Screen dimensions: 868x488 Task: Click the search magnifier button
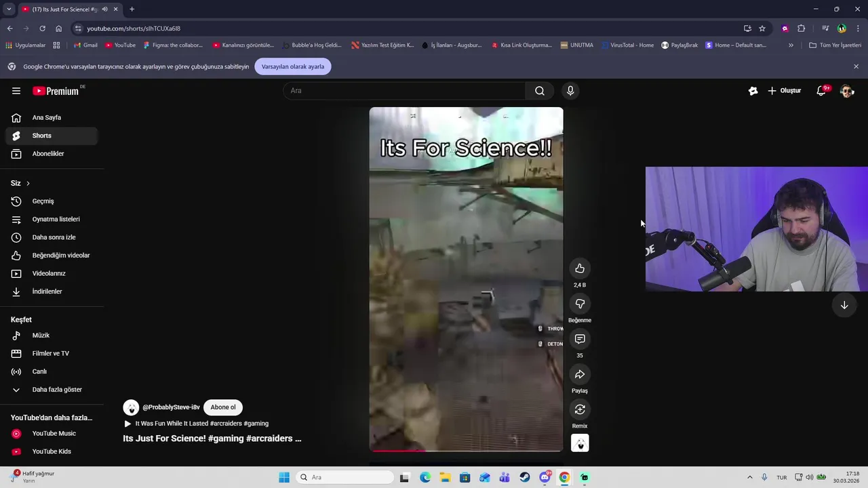(x=540, y=91)
